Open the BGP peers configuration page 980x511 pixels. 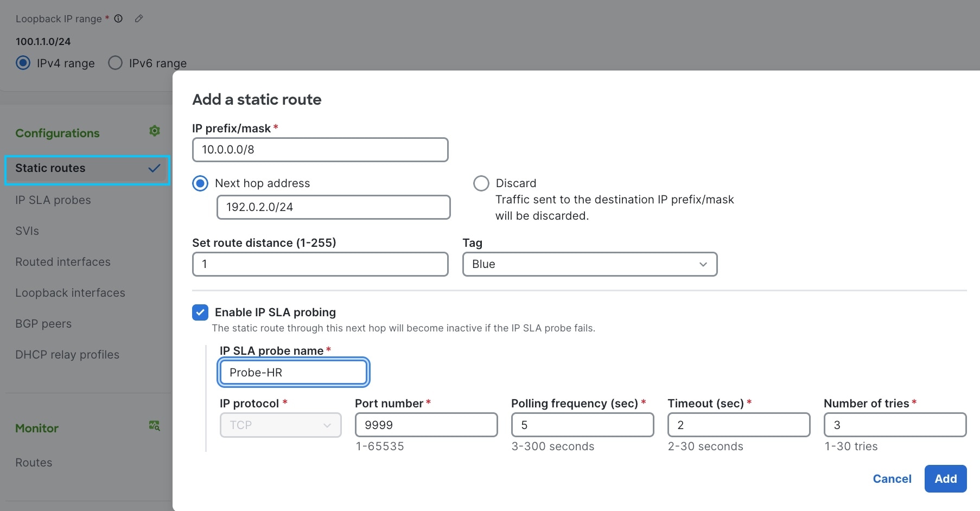click(x=43, y=323)
